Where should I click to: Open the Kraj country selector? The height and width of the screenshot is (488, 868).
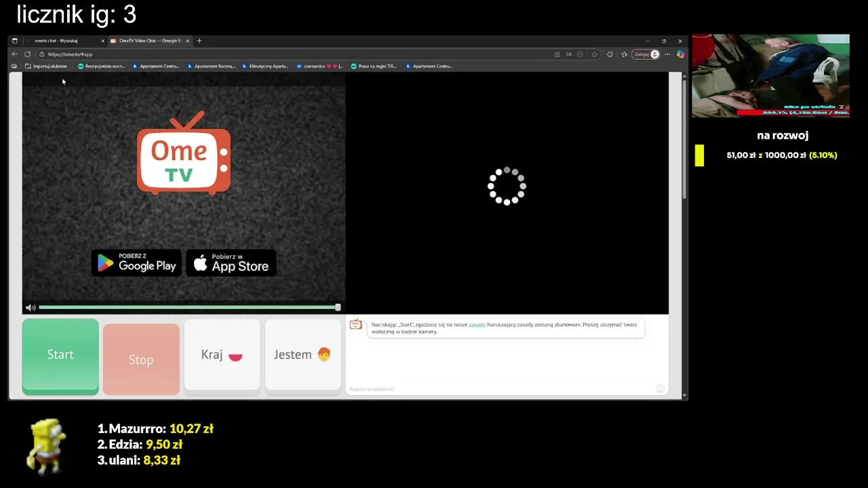[222, 355]
